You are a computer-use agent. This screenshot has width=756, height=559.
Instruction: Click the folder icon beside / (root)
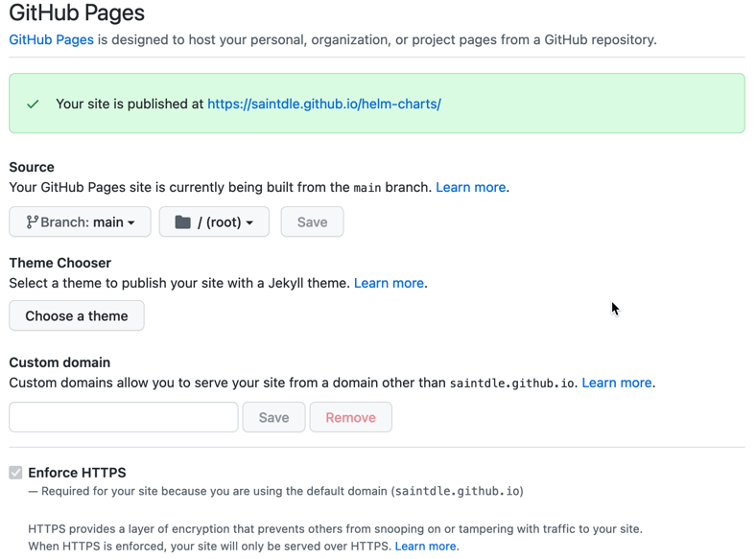coord(182,221)
